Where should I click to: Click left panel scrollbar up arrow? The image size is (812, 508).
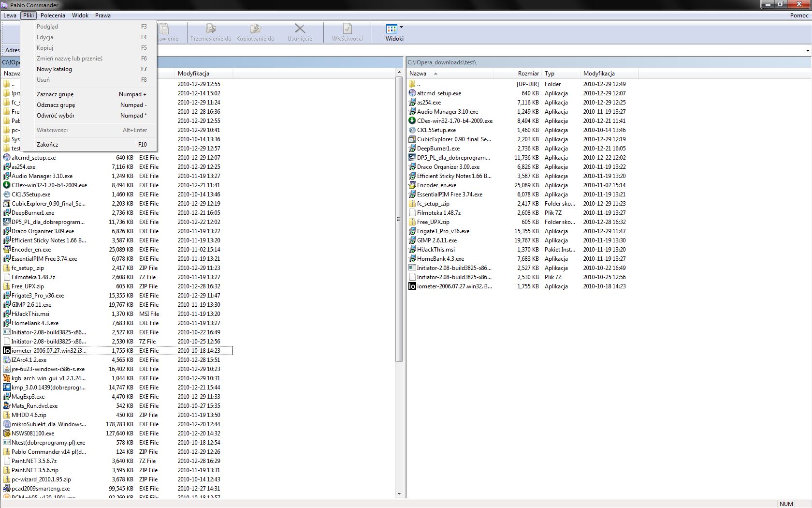399,73
